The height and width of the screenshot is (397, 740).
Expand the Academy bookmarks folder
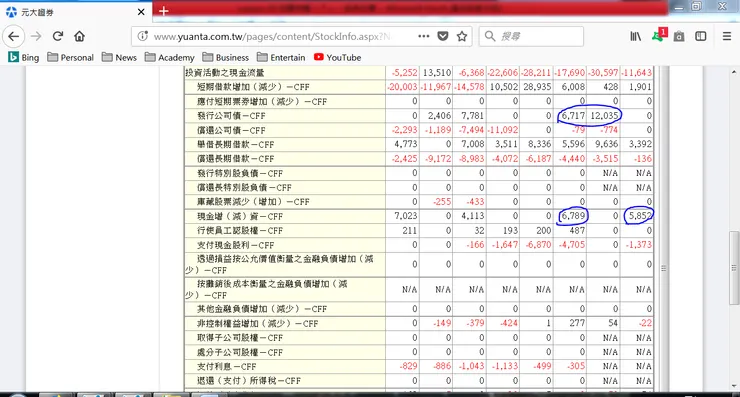[170, 58]
